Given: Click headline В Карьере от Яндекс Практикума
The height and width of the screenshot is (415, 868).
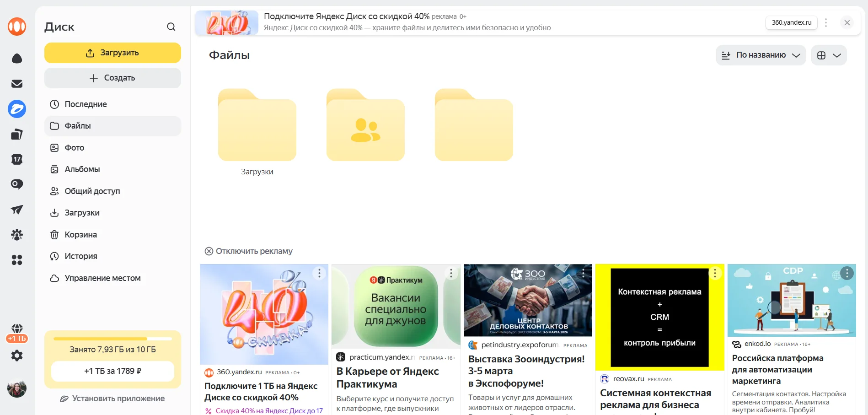Looking at the screenshot, I should (x=388, y=377).
